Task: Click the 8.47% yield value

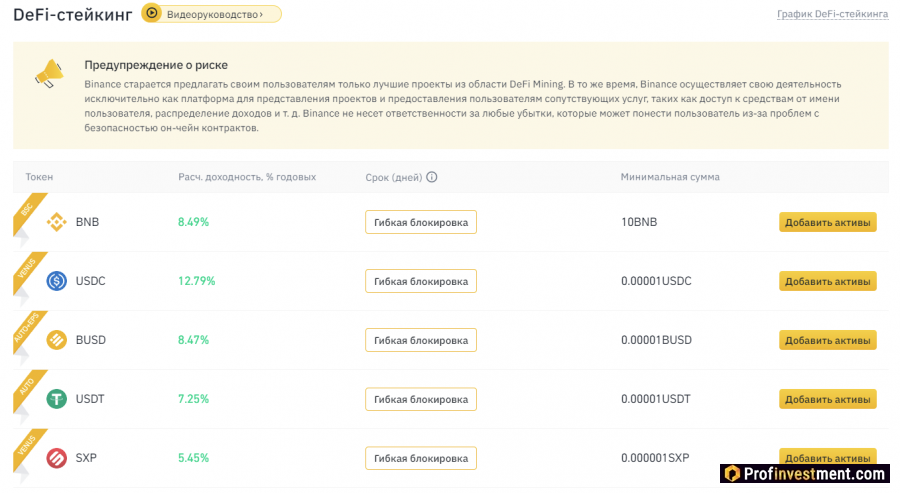Action: (x=193, y=340)
